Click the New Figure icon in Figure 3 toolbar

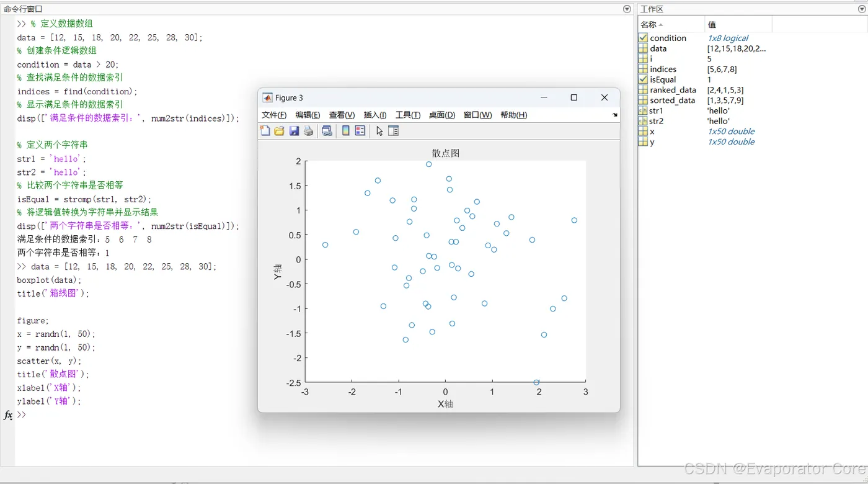click(x=265, y=131)
